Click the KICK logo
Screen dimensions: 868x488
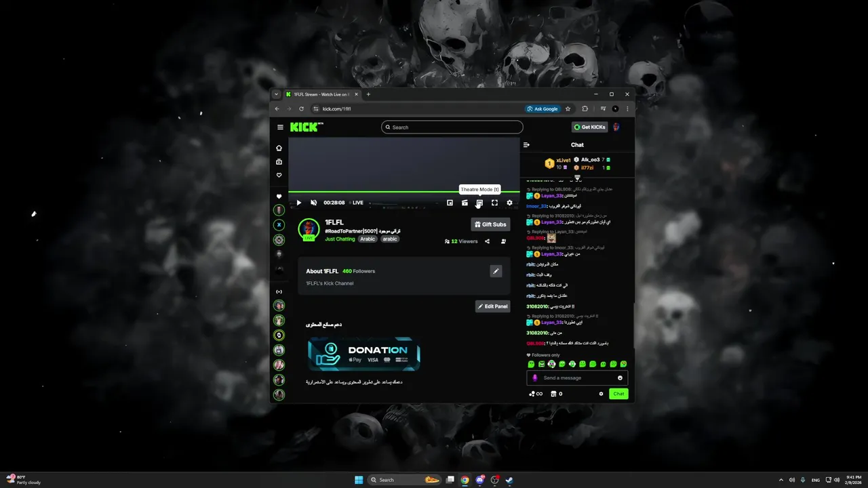click(307, 127)
